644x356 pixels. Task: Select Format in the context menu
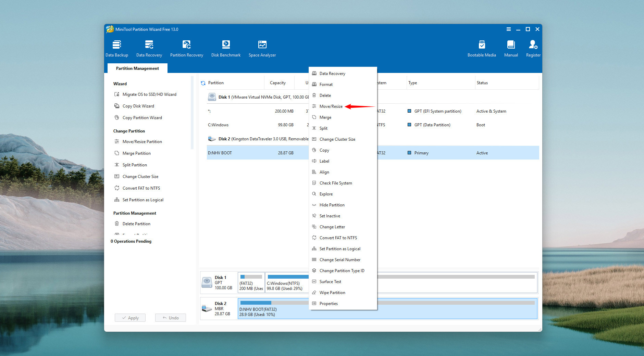tap(326, 85)
